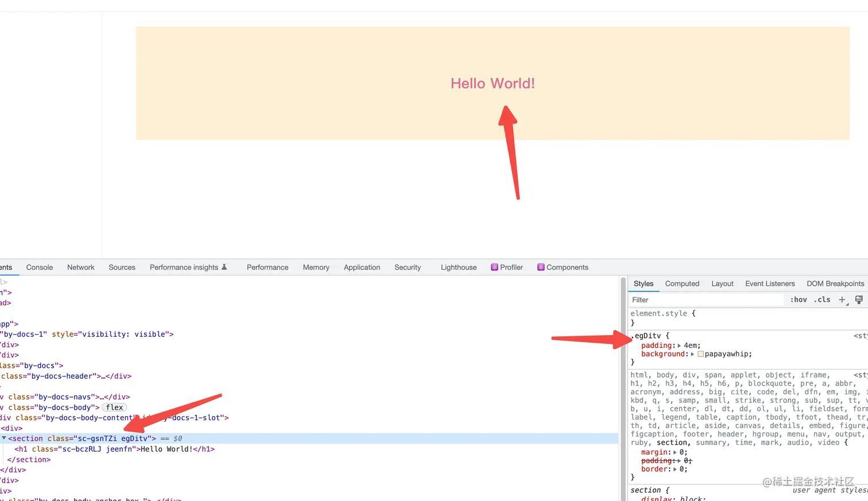Switch to the Computed tab
This screenshot has height=501, width=868.
pyautogui.click(x=682, y=283)
